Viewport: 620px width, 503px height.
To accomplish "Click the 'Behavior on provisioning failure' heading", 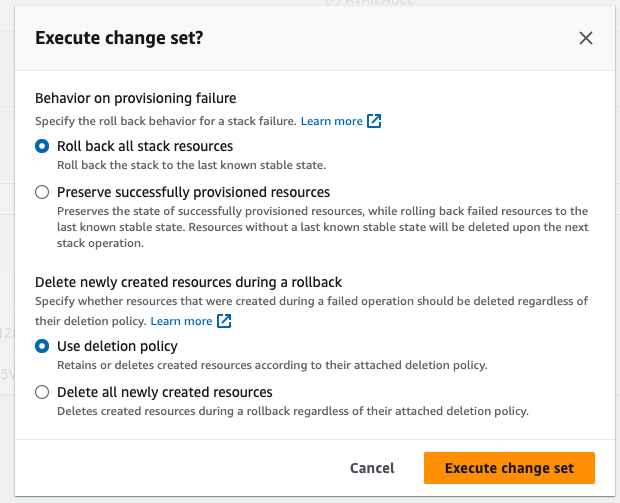I will point(136,98).
